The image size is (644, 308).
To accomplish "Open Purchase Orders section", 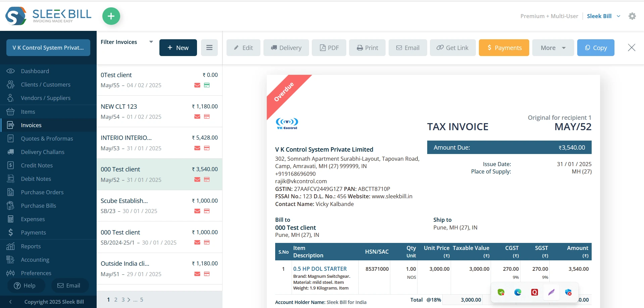I will 48,192.
